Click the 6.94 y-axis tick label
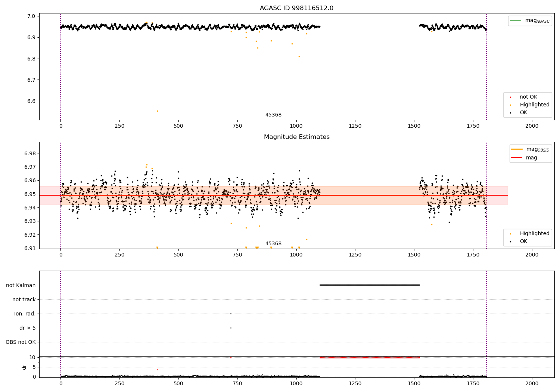Screen dimensions: 560x392 pos(30,208)
